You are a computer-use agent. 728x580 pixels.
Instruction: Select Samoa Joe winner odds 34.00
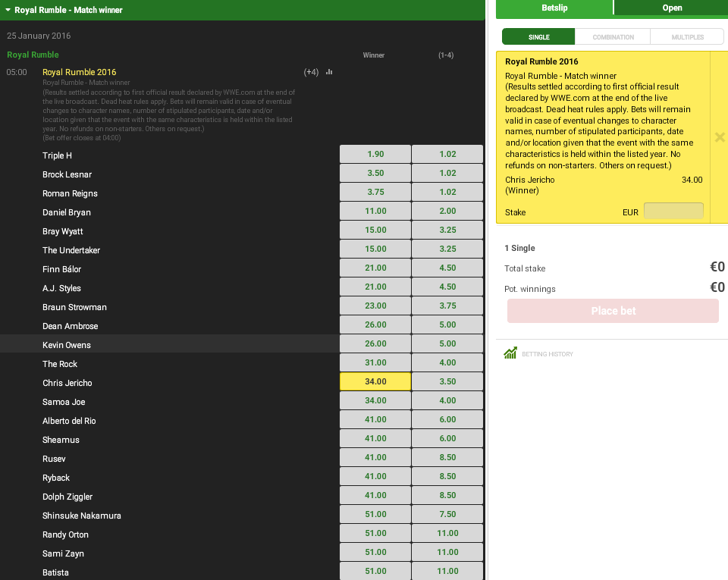click(x=375, y=401)
